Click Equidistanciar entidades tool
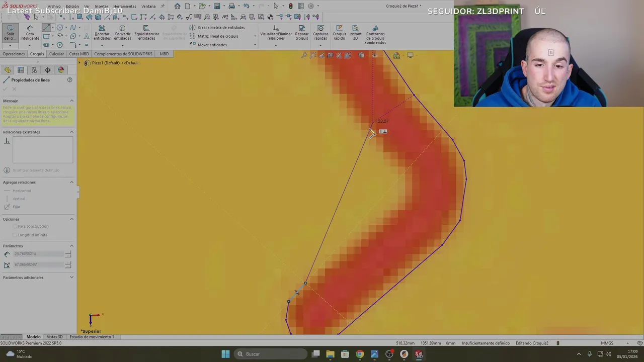Screen dimensions: 644x362 [146, 33]
